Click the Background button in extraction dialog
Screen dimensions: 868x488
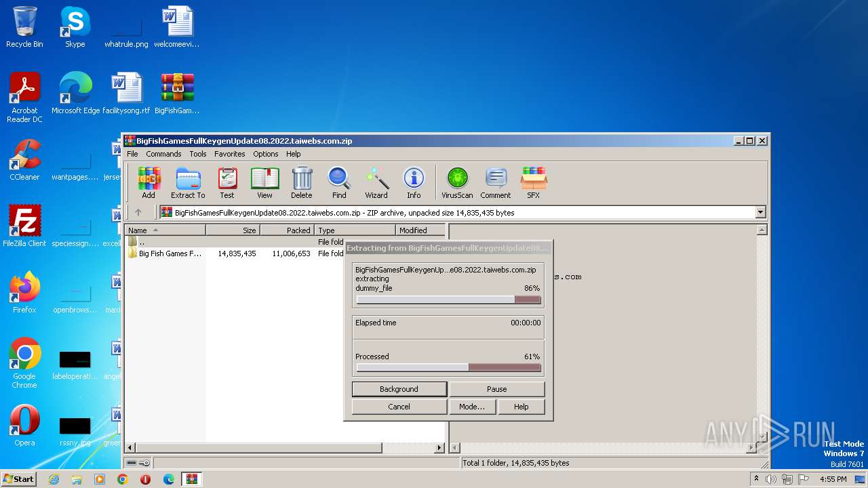coord(399,389)
